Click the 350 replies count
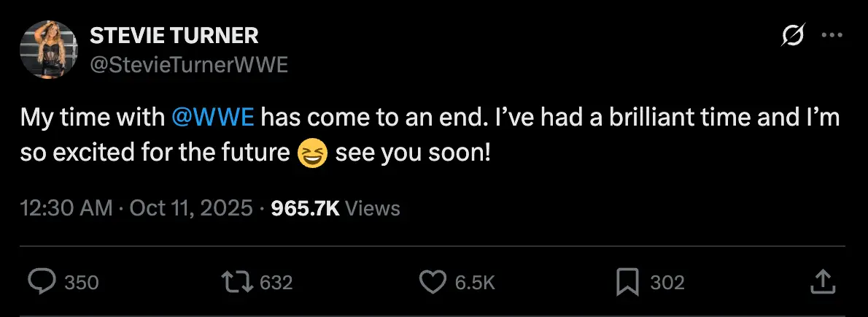 click(81, 283)
